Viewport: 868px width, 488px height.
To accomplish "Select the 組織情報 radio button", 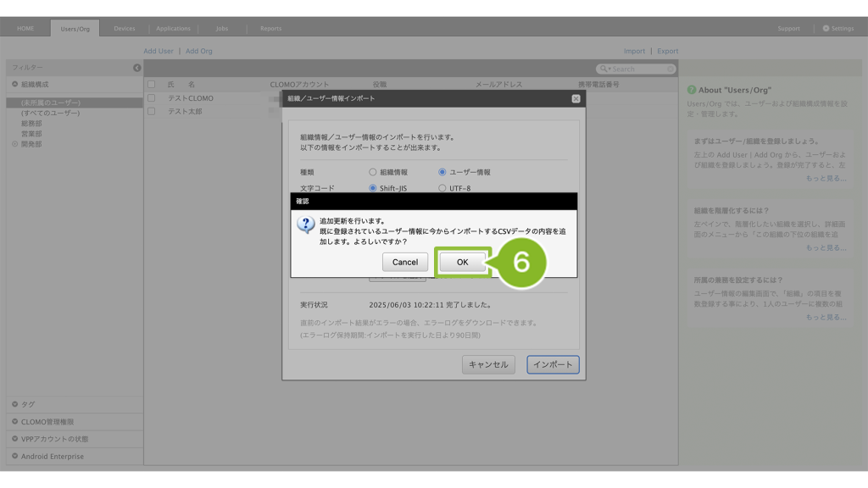I will [373, 172].
